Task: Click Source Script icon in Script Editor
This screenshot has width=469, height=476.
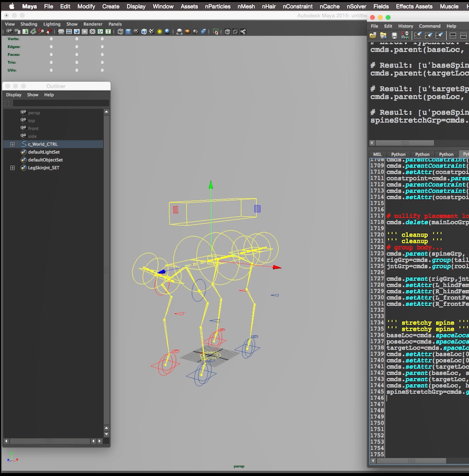Action: 384,36
